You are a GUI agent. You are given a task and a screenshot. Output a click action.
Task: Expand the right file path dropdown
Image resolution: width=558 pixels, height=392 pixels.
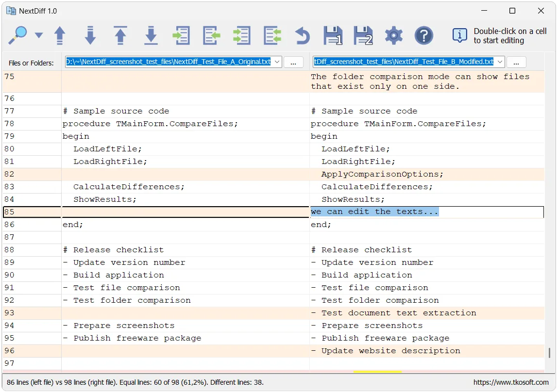(500, 62)
